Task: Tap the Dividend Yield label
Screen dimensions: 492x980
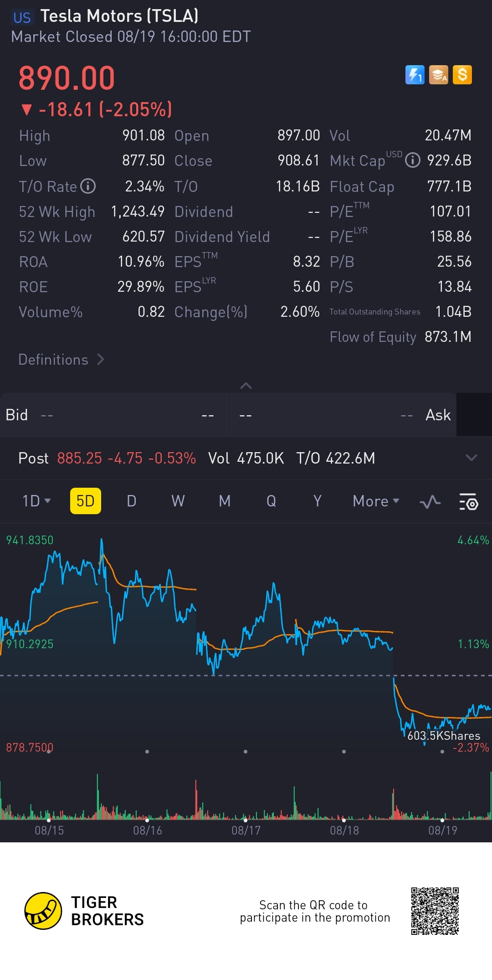Action: pyautogui.click(x=222, y=237)
